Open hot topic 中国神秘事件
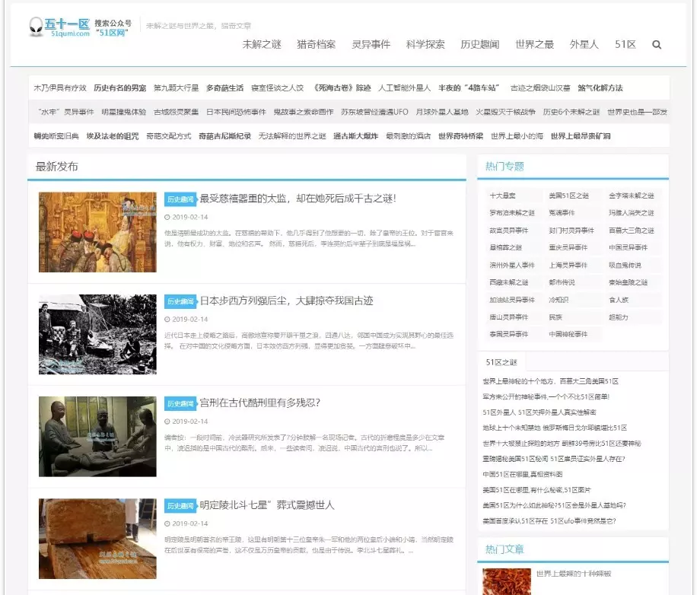Screen dimensions: 700x595 568,334
